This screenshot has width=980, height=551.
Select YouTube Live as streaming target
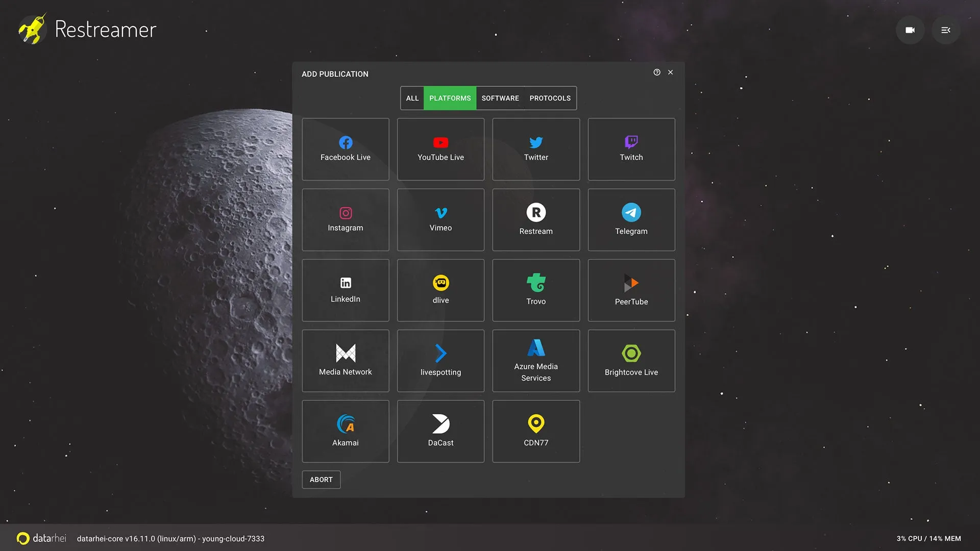(x=440, y=149)
